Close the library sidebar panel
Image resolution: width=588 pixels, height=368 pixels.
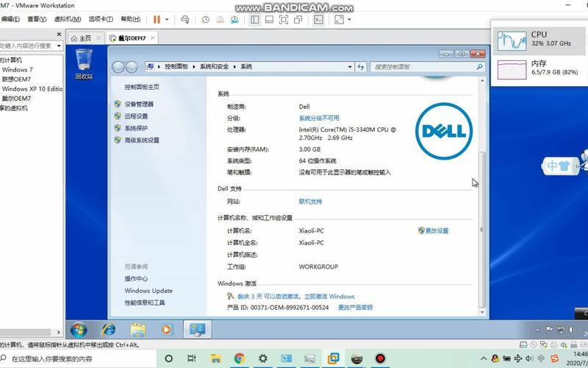(x=59, y=34)
